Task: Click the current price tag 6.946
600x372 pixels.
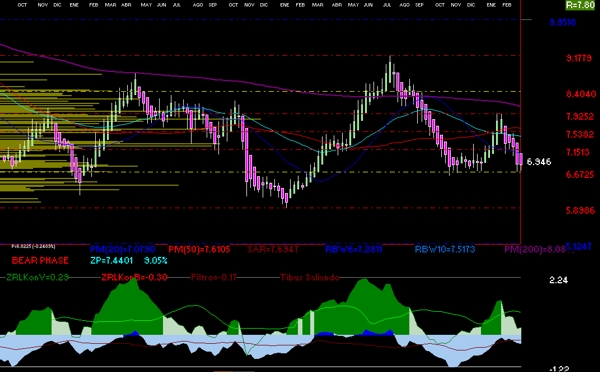Action: pyautogui.click(x=539, y=162)
